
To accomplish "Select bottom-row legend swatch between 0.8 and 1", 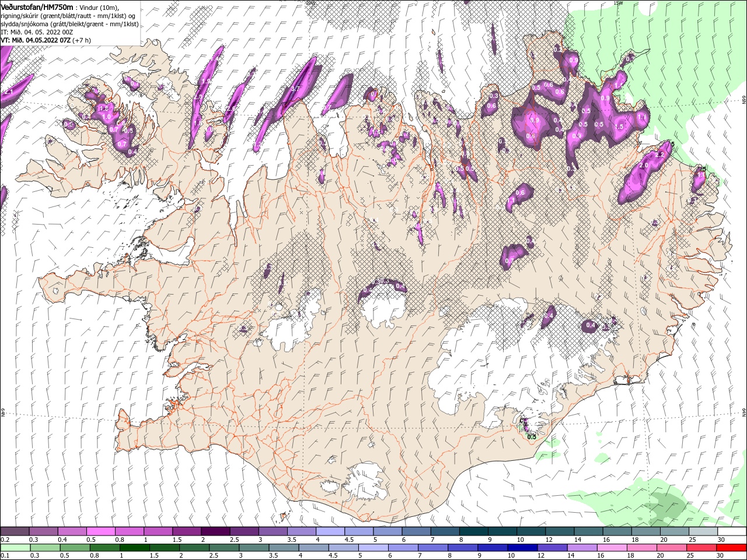I will click(104, 548).
